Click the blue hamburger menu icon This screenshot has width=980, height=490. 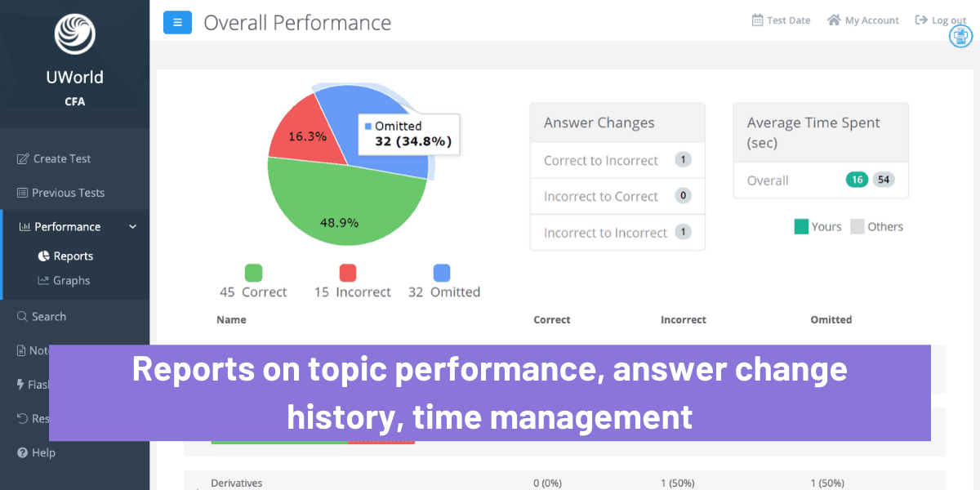[177, 22]
